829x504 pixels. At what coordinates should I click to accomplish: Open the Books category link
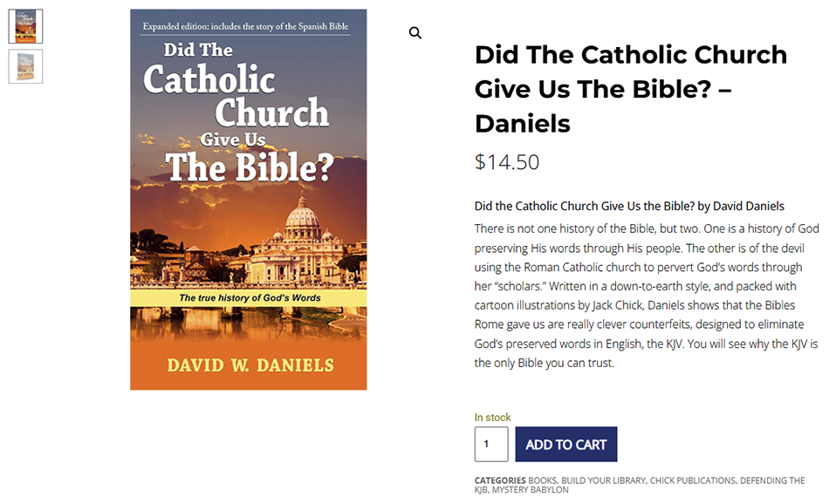click(x=542, y=480)
